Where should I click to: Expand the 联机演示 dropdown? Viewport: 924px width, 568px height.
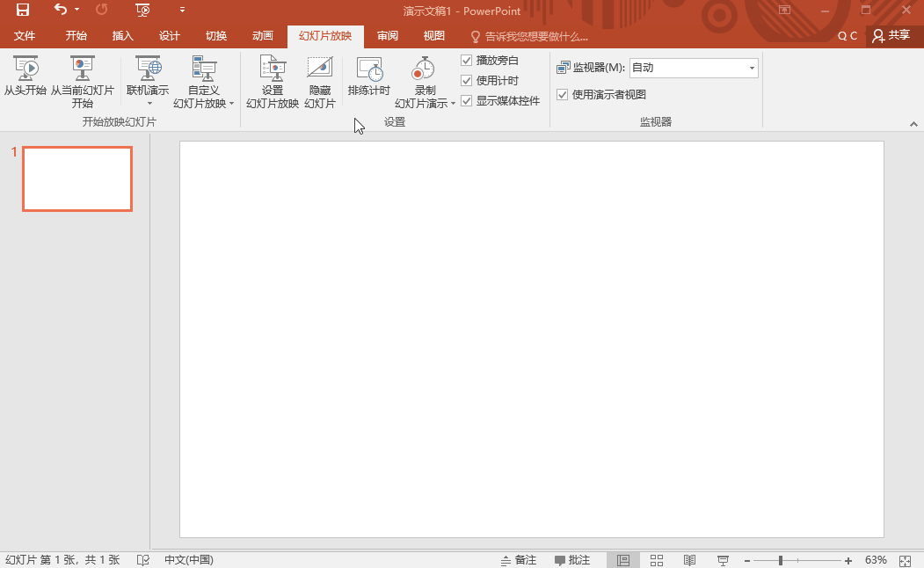coord(148,104)
